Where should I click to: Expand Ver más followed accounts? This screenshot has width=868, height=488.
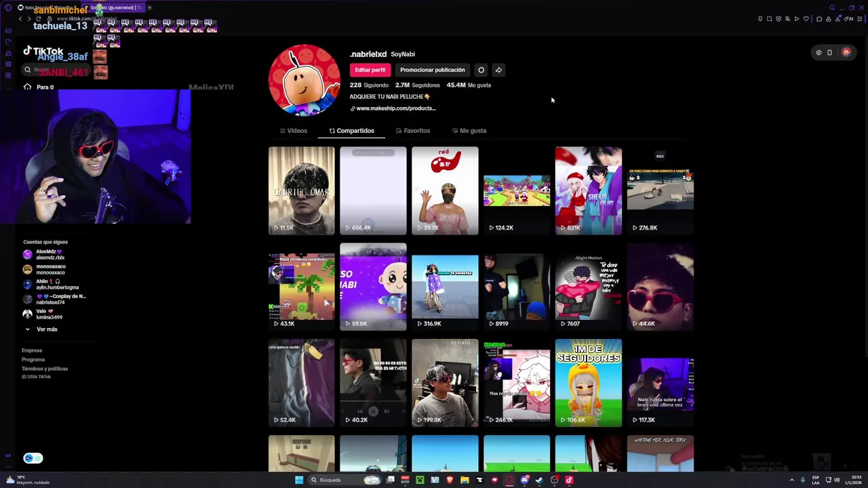(x=42, y=329)
